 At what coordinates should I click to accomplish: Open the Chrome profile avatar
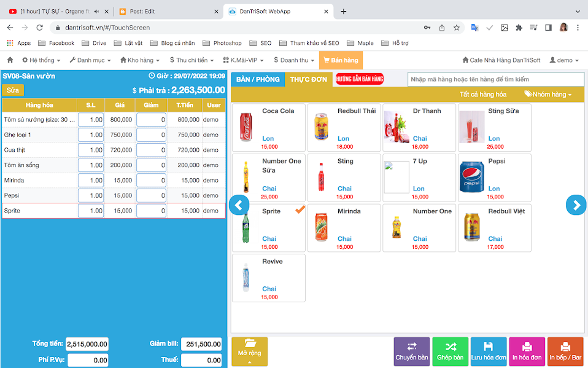563,28
